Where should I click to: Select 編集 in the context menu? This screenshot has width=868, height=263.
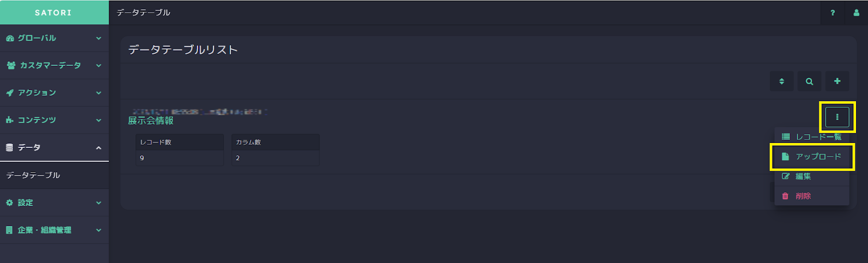pyautogui.click(x=812, y=176)
